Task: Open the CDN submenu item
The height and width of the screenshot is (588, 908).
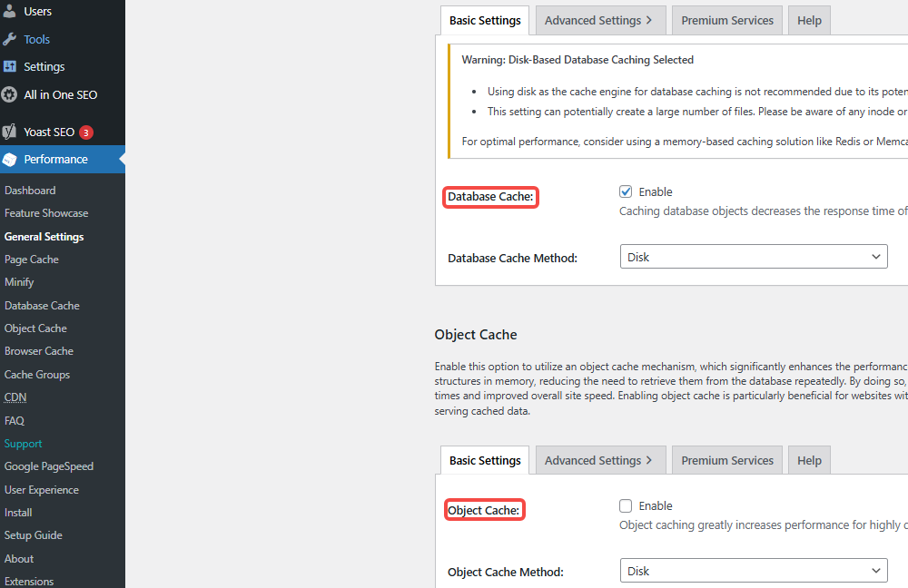Action: click(15, 397)
